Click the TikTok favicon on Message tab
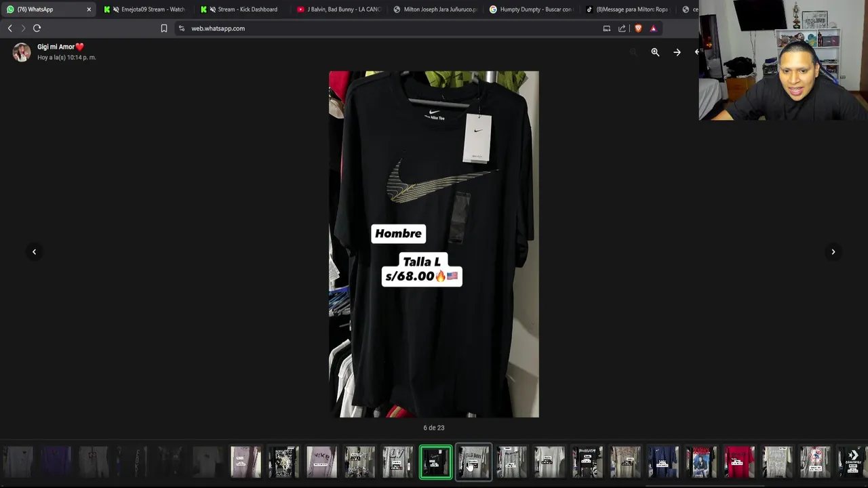 589,9
